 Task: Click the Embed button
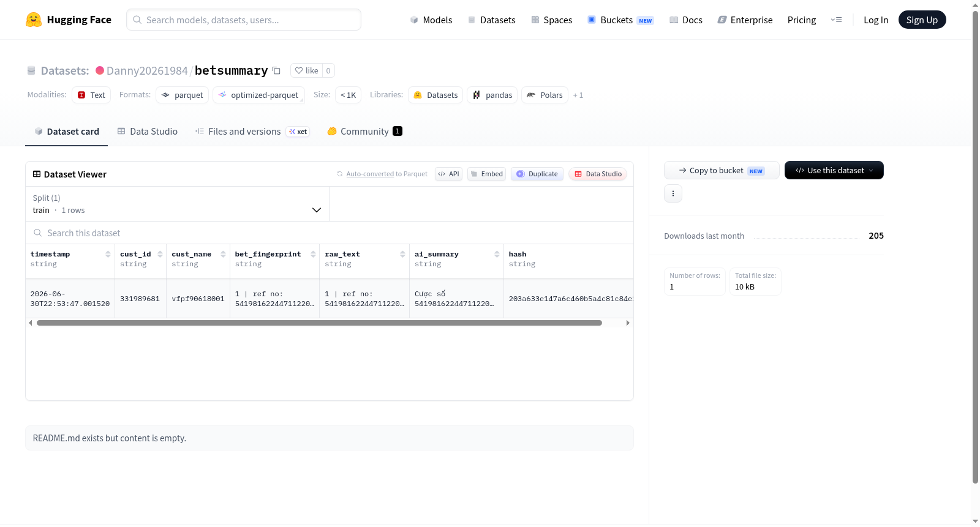(486, 174)
